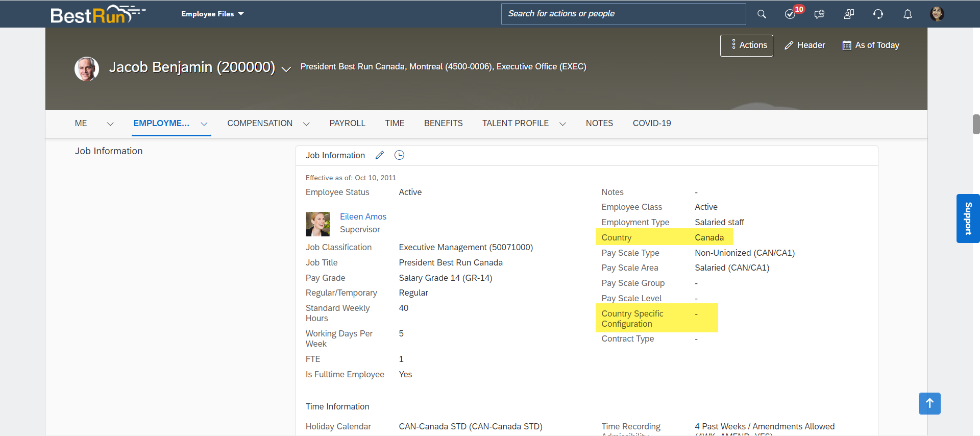Select the COMPENSATION tab
980x436 pixels.
tap(260, 123)
